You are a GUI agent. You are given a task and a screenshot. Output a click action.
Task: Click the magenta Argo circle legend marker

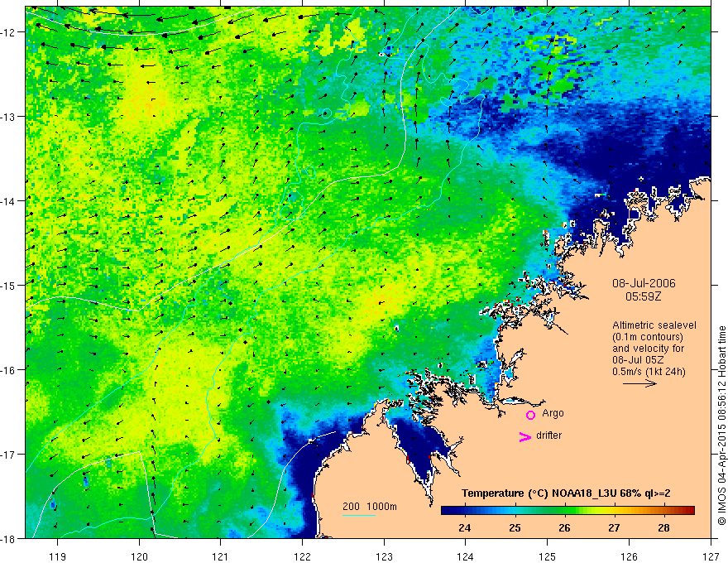click(x=530, y=415)
